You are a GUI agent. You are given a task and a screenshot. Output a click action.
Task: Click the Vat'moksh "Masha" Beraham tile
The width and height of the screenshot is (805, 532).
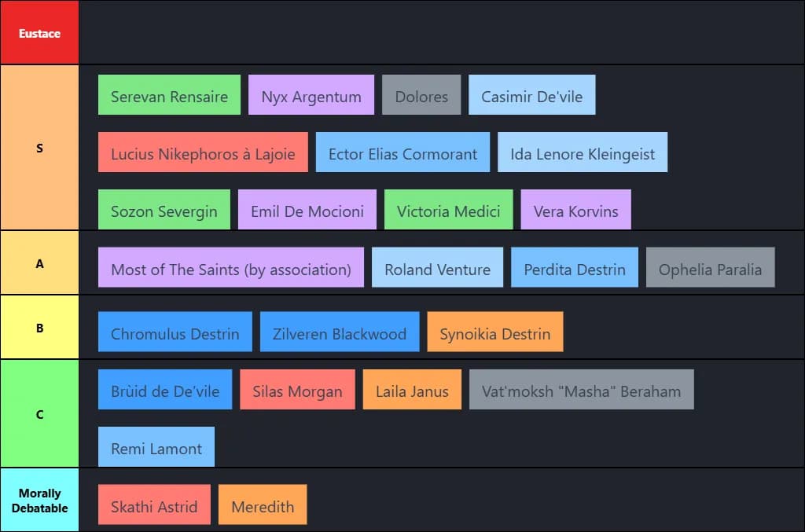click(581, 391)
